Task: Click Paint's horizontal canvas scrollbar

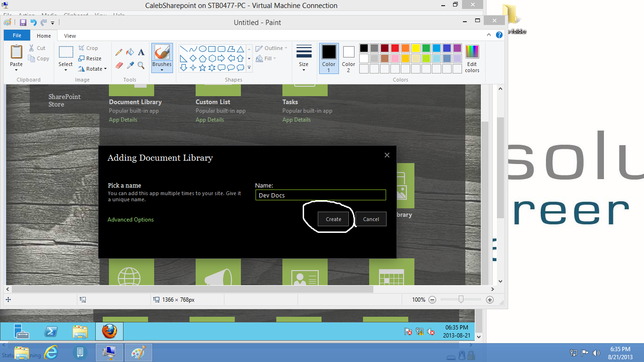Action: point(193,289)
